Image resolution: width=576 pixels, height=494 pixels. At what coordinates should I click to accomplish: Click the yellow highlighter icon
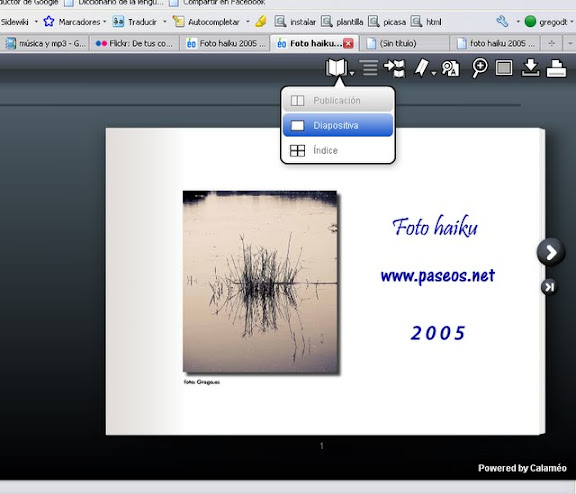coord(261,21)
